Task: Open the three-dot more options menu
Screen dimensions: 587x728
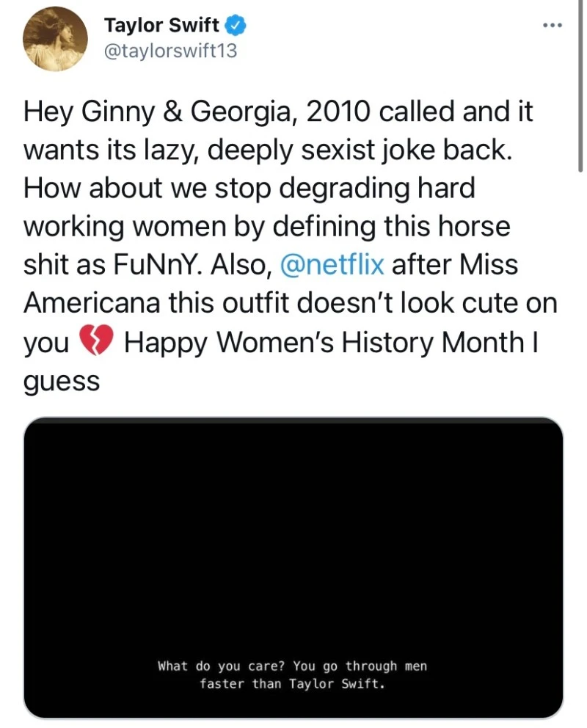Action: 551,26
